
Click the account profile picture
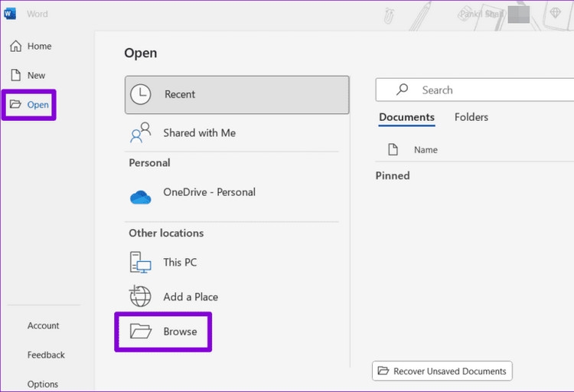pos(518,15)
